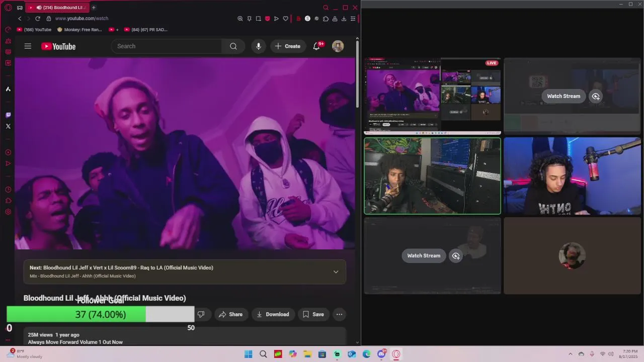Share the video
Screen dimensions: 644x362
(x=230, y=314)
